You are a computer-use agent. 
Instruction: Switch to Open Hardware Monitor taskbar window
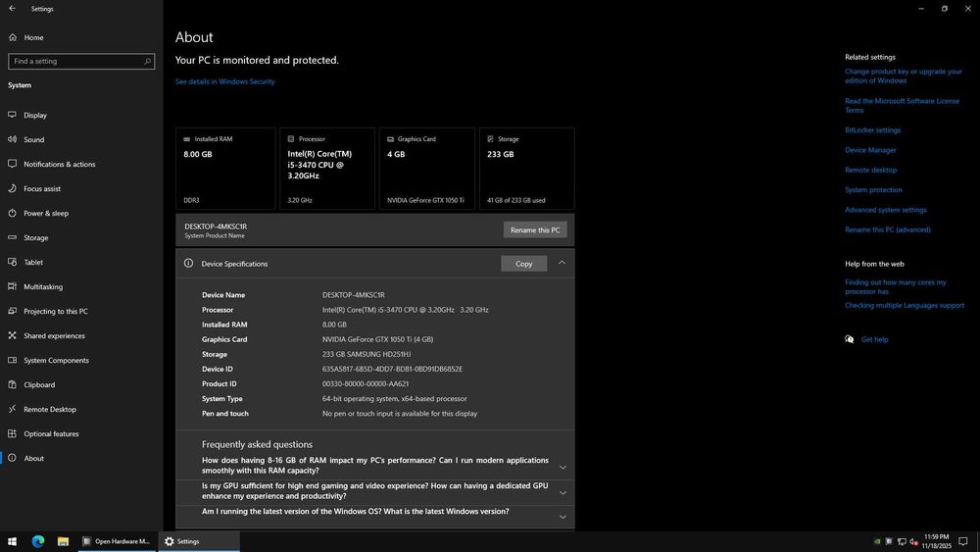point(117,541)
